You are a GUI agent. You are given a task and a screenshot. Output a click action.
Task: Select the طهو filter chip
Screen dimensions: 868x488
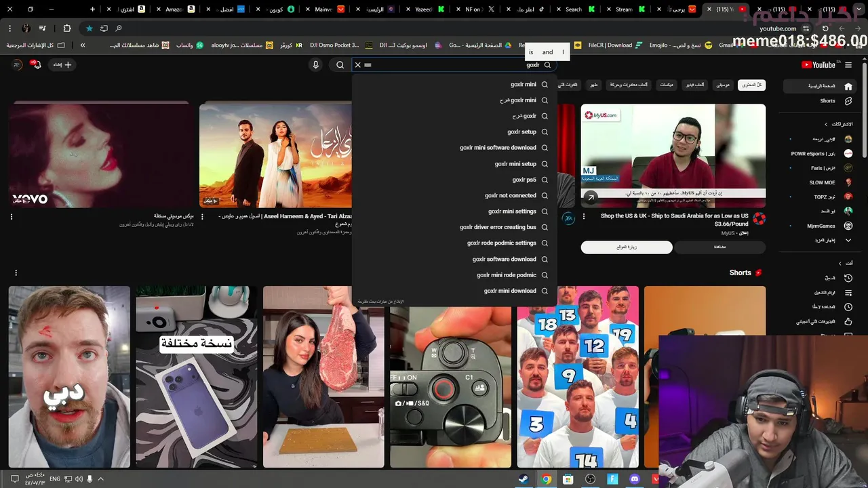pos(593,85)
